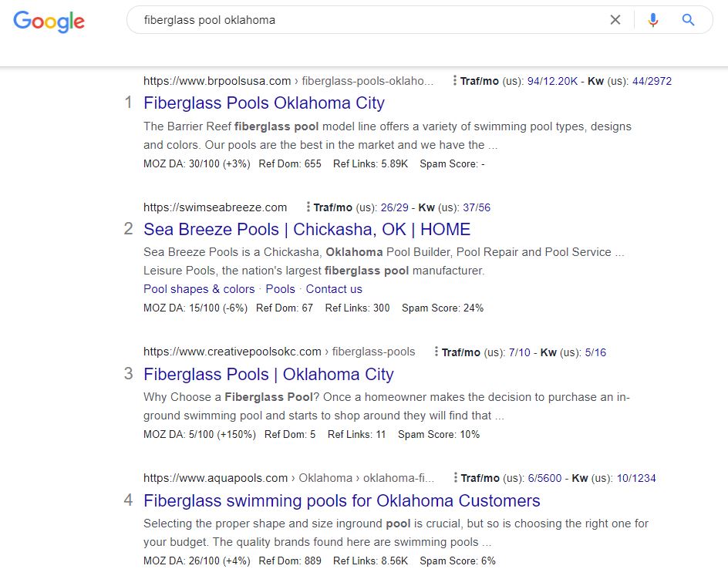
Task: Click "Spam Score: 10%" metric
Action: pos(439,434)
